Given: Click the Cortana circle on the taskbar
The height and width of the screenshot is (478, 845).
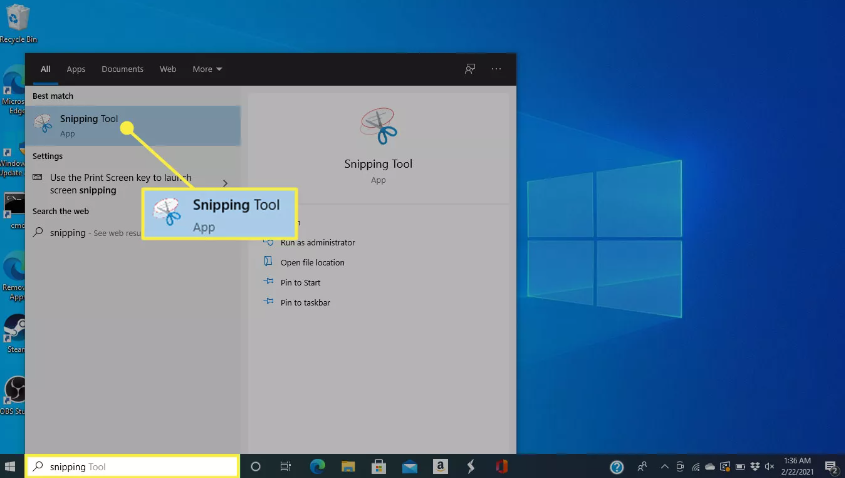Looking at the screenshot, I should 255,466.
